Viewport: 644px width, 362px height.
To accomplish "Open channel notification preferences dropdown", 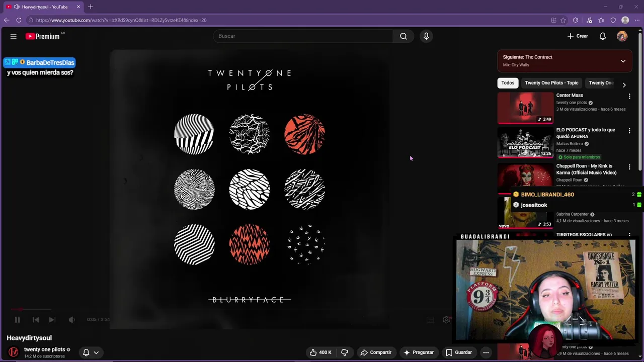I will coord(91,352).
